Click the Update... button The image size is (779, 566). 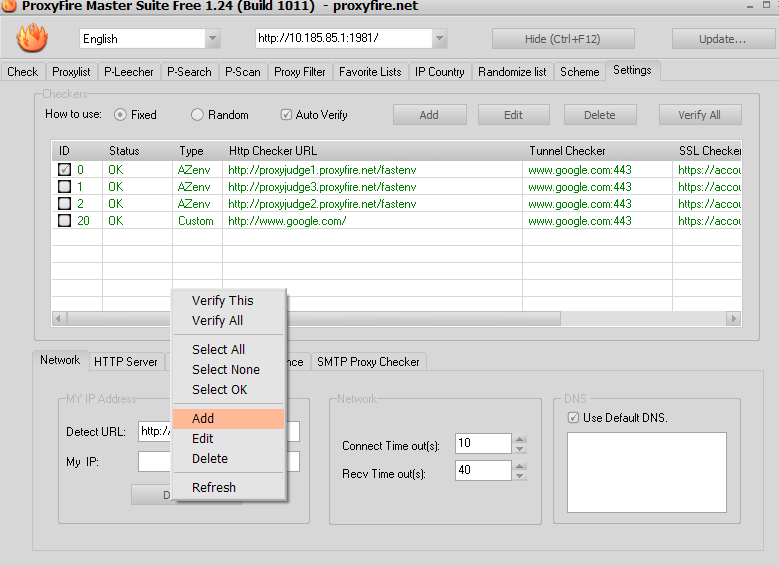pyautogui.click(x=722, y=39)
